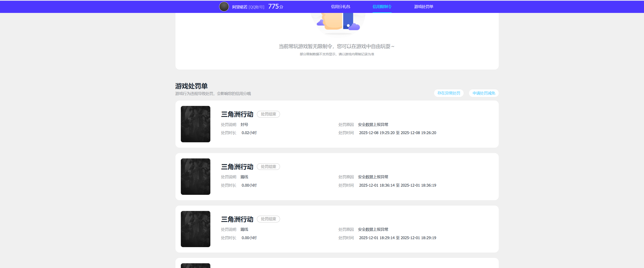
Task: Click 三角洲行动 title on the 18:29:14 record
Action: pyautogui.click(x=237, y=219)
